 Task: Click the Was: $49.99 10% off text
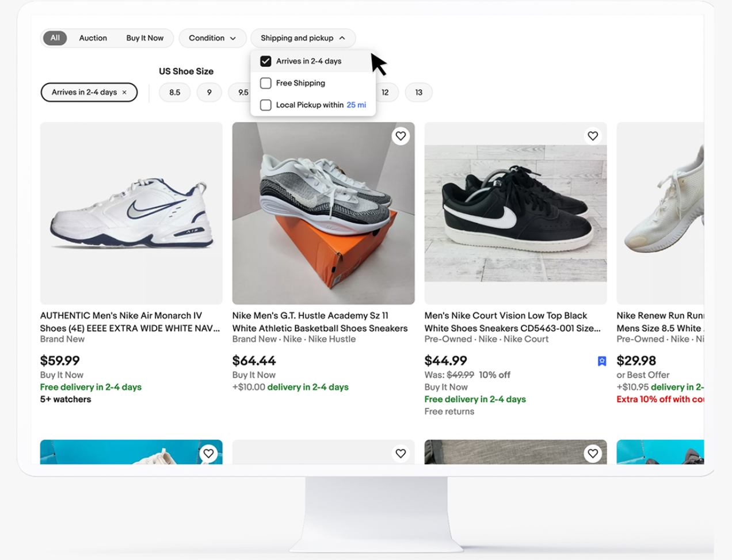coord(467,375)
